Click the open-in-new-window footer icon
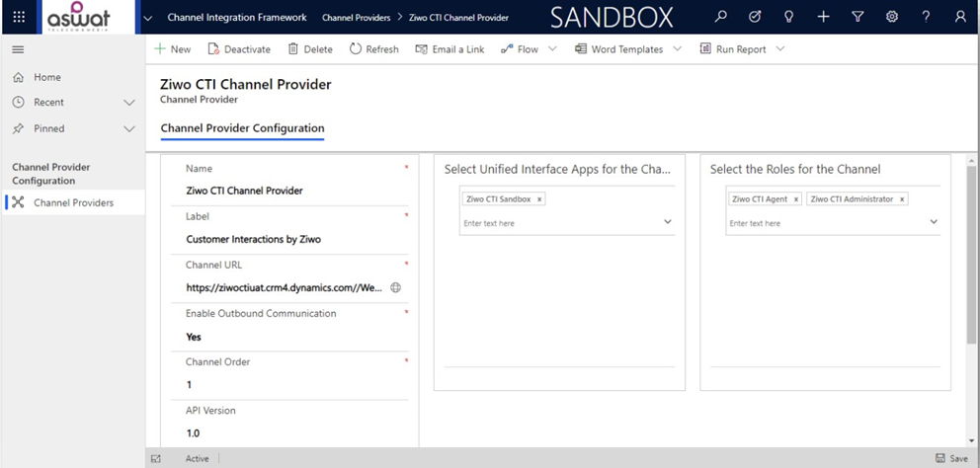The image size is (980, 468). click(x=156, y=459)
